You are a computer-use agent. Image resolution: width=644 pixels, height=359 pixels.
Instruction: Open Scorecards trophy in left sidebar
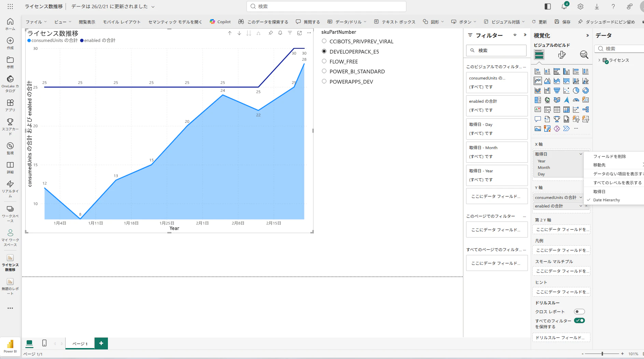pos(10,127)
